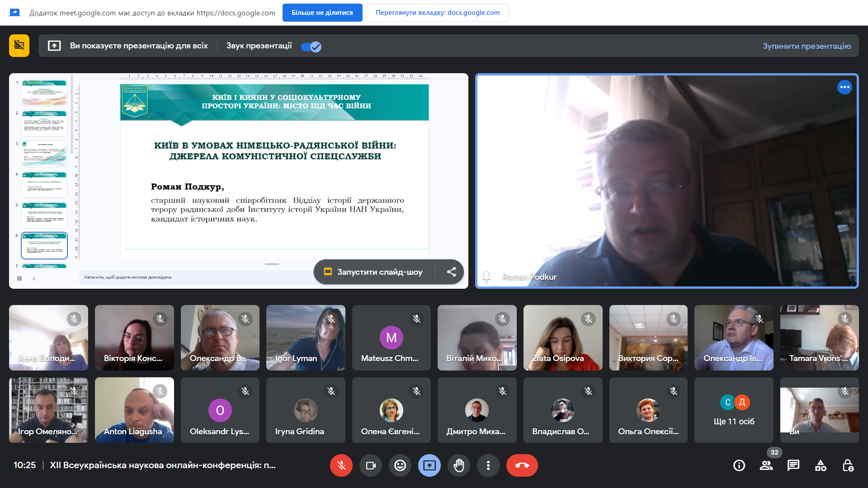Toggle the presentation audio switch
868x488 pixels.
(311, 47)
